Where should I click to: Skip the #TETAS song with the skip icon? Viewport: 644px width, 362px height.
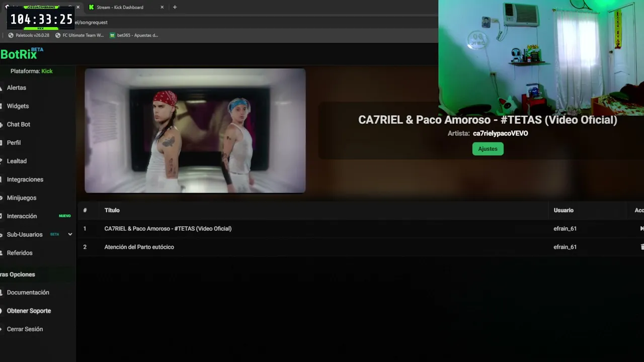click(641, 229)
